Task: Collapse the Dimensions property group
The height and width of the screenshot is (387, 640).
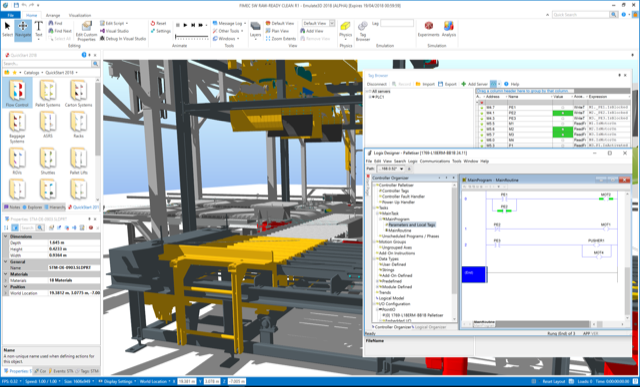Action: pos(6,236)
